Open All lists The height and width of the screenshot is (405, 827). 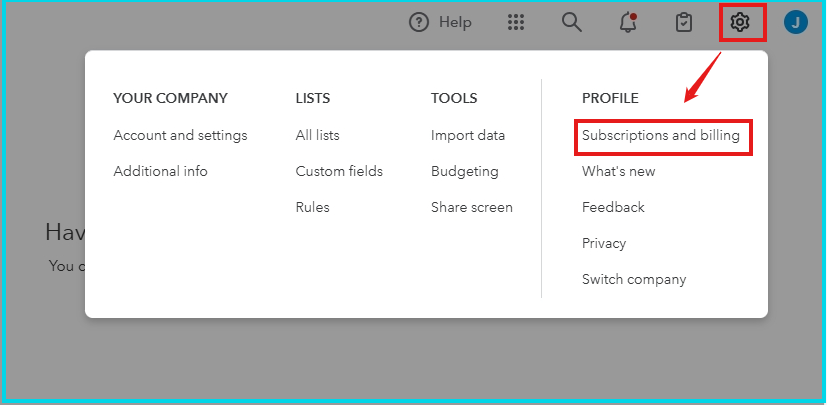coord(318,136)
